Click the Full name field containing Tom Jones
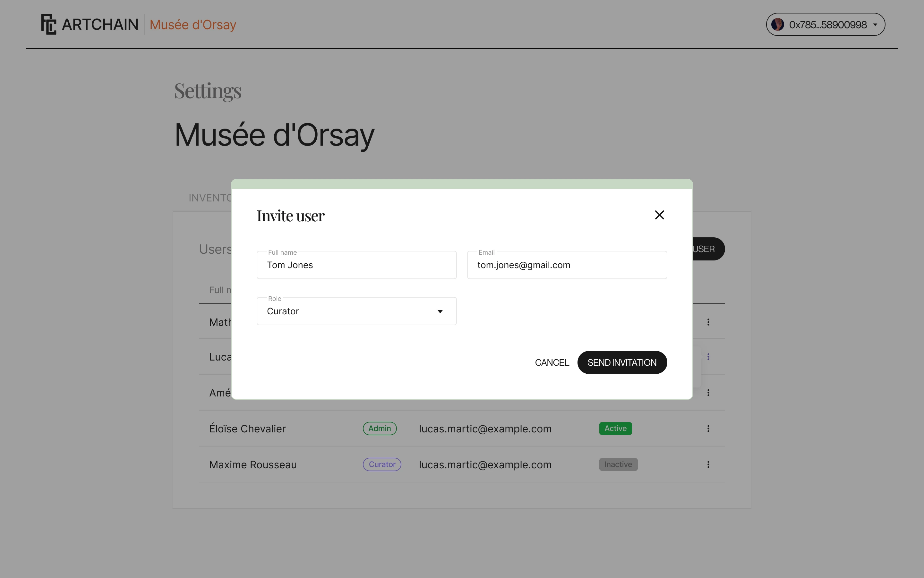924x578 pixels. [356, 265]
